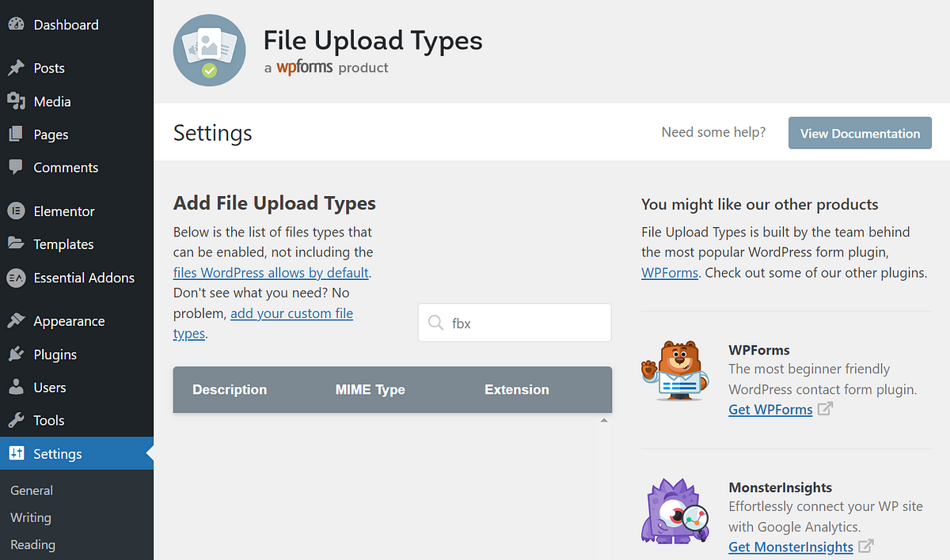Screen dimensions: 950x560
Task: Click the WPForms bear mascot image
Action: tap(674, 371)
